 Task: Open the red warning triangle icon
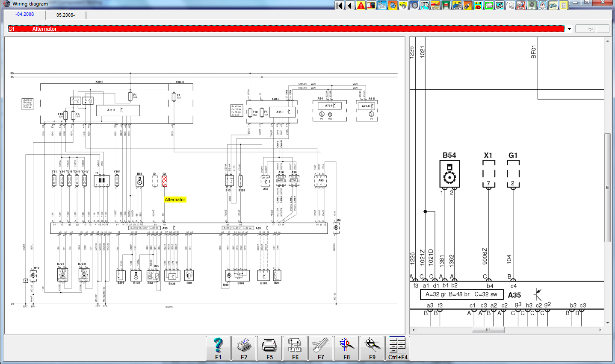pyautogui.click(x=361, y=6)
